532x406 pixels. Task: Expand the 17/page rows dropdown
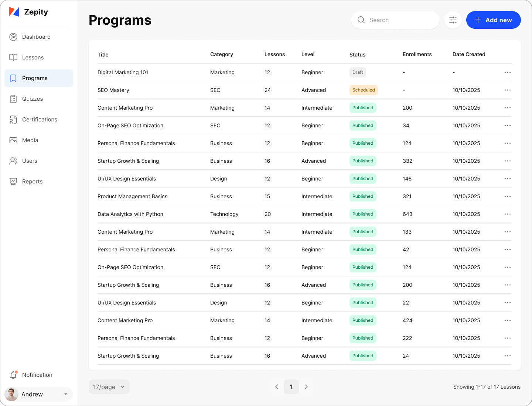click(x=109, y=387)
